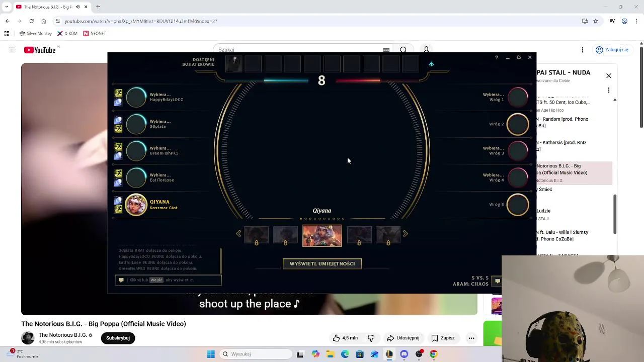Open Chrome apps grid in bookmarks bar
This screenshot has height=362, width=644.
(x=7, y=34)
